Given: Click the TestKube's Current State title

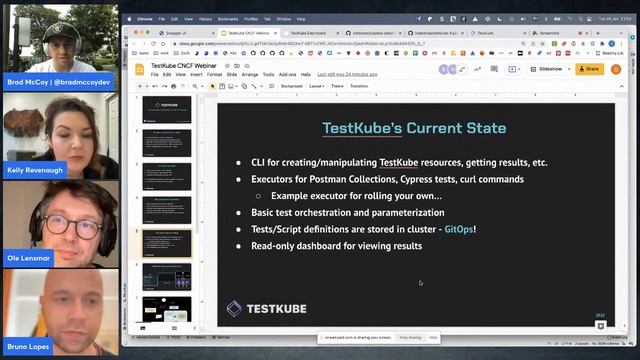Looking at the screenshot, I should pos(414,128).
